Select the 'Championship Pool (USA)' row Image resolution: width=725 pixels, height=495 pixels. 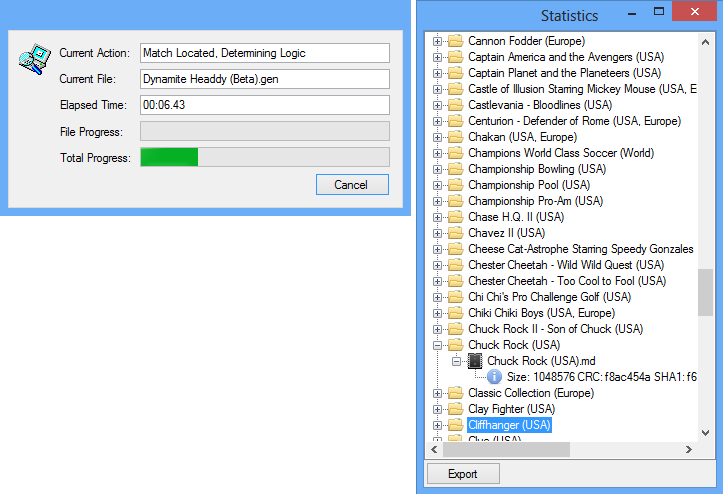tap(529, 185)
